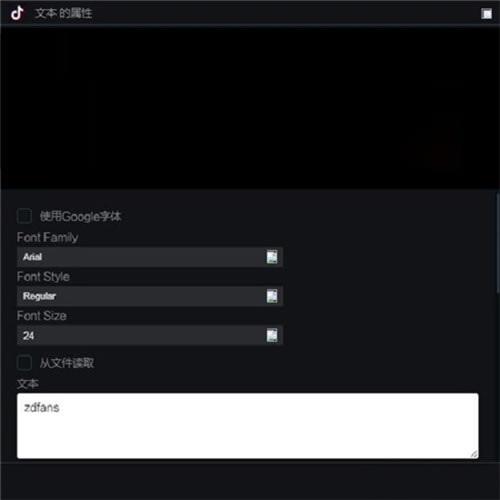Open the Font Style dropdown showing Regular
The image size is (500, 500).
coord(150,296)
